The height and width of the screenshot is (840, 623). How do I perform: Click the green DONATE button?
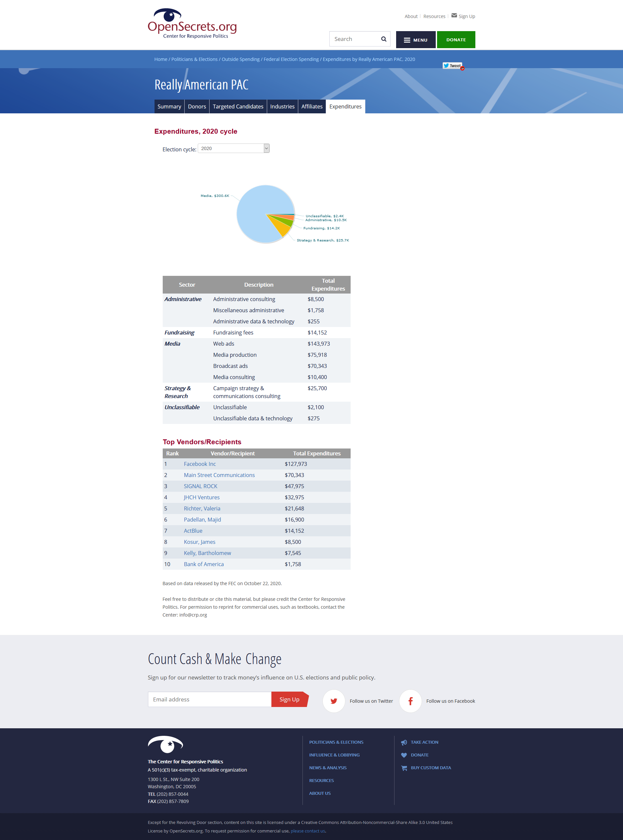click(x=456, y=40)
